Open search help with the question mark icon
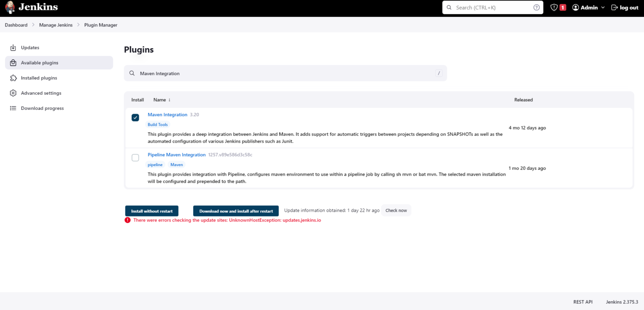The width and height of the screenshot is (644, 310). click(536, 7)
